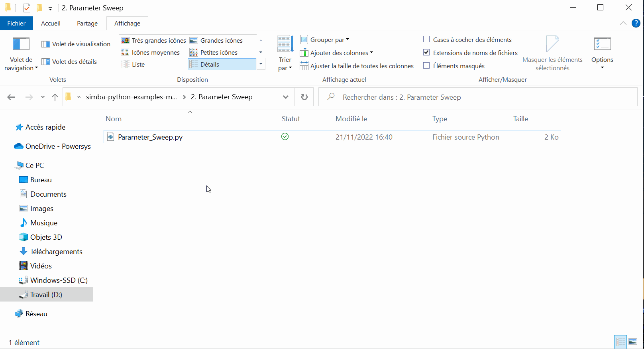Click the search box Rechercher dans

pyautogui.click(x=478, y=97)
